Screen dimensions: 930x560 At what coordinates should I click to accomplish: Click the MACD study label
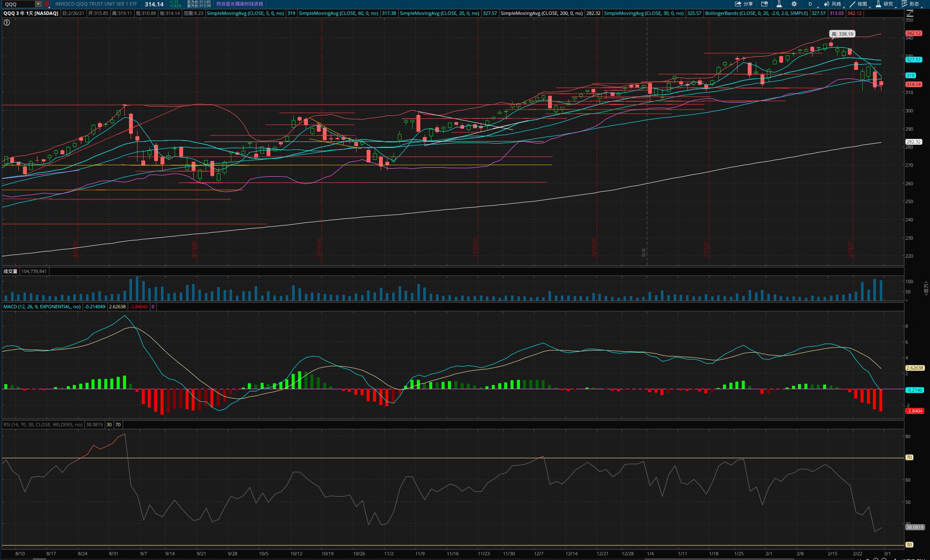click(42, 307)
